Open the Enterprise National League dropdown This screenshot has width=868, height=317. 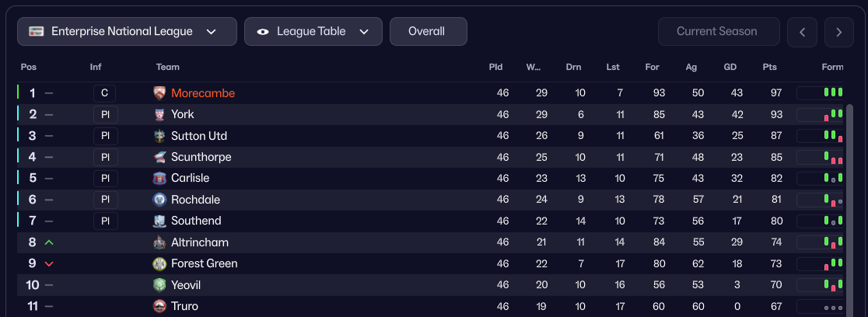pyautogui.click(x=127, y=32)
